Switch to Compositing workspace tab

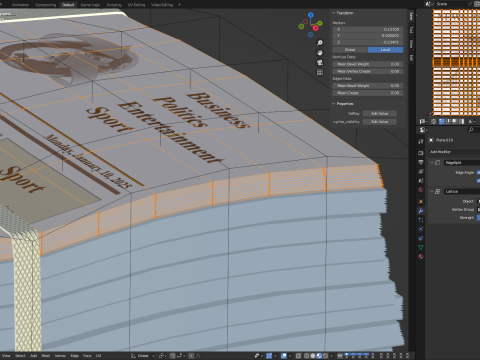coord(46,5)
